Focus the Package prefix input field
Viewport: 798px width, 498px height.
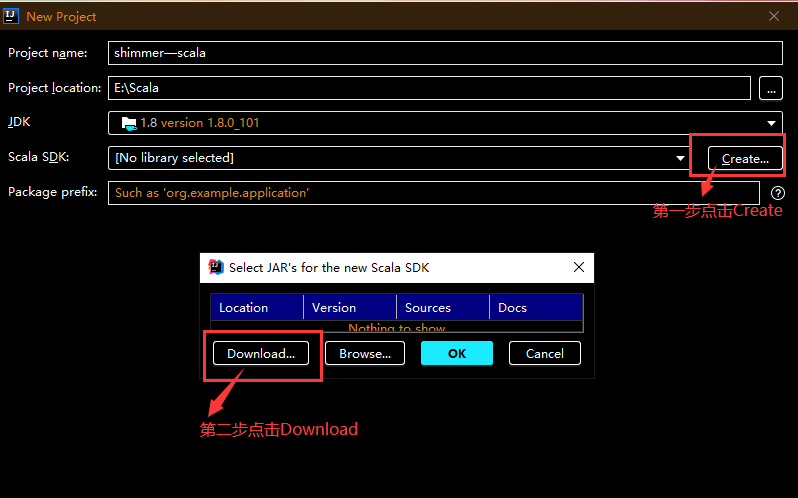(x=434, y=193)
